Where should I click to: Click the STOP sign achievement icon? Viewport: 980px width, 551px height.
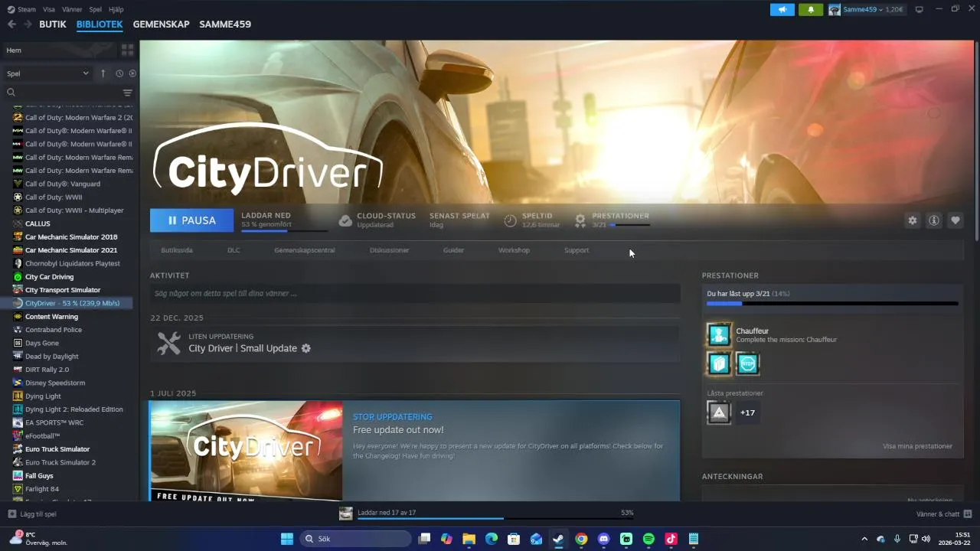click(x=747, y=364)
